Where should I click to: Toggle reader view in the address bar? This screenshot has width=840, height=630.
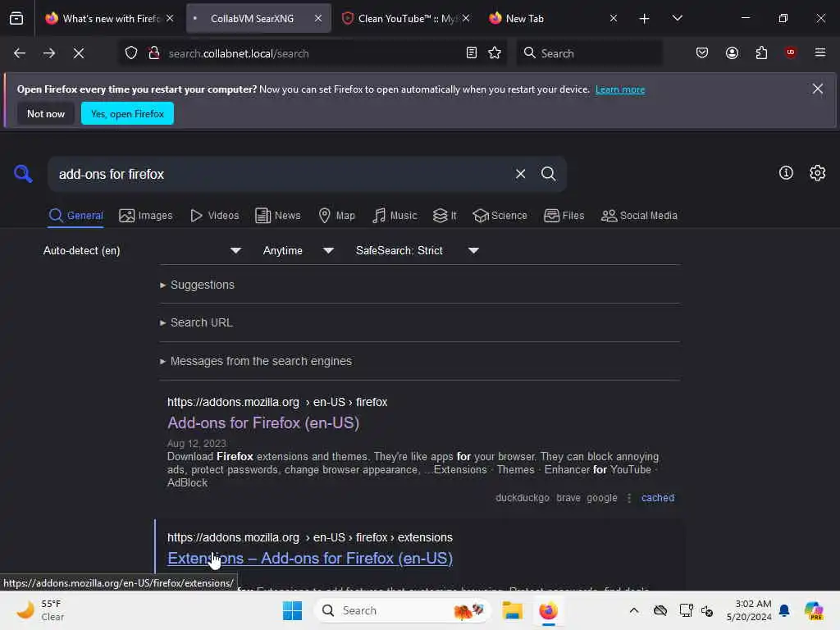(x=472, y=53)
